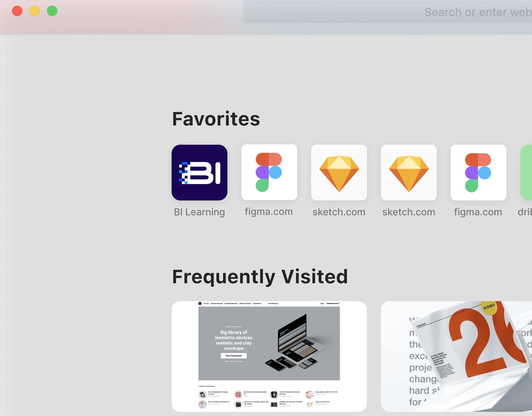Open the BI Learning favorite icon
This screenshot has width=532, height=416.
(199, 172)
